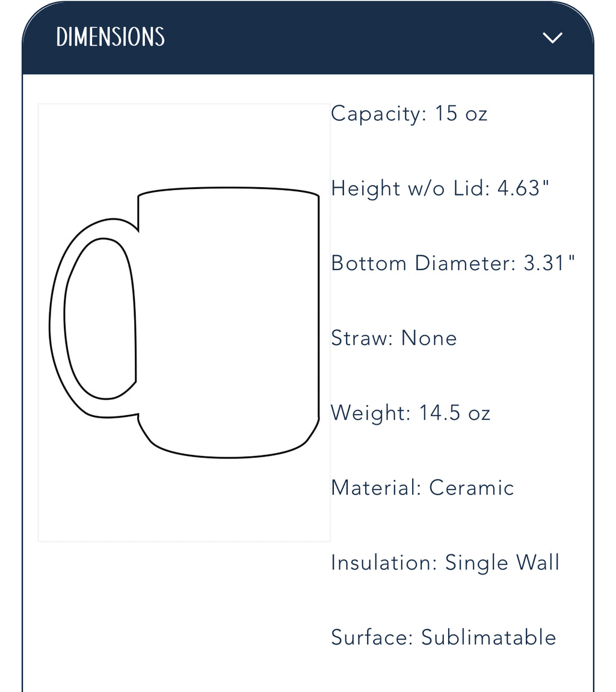Click the Capacity: 15 oz specification
This screenshot has width=616, height=692.
point(409,113)
